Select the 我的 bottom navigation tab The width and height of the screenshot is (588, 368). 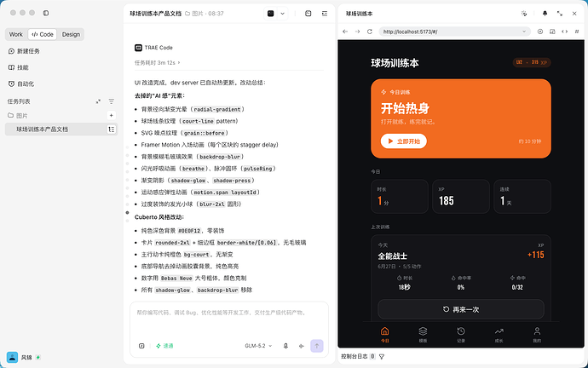pos(537,335)
